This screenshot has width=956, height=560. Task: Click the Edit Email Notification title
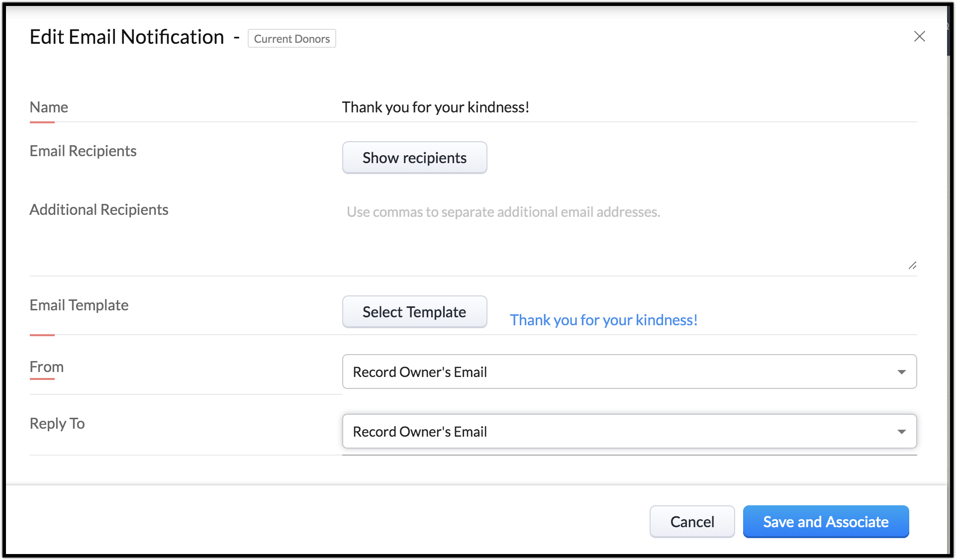127,37
